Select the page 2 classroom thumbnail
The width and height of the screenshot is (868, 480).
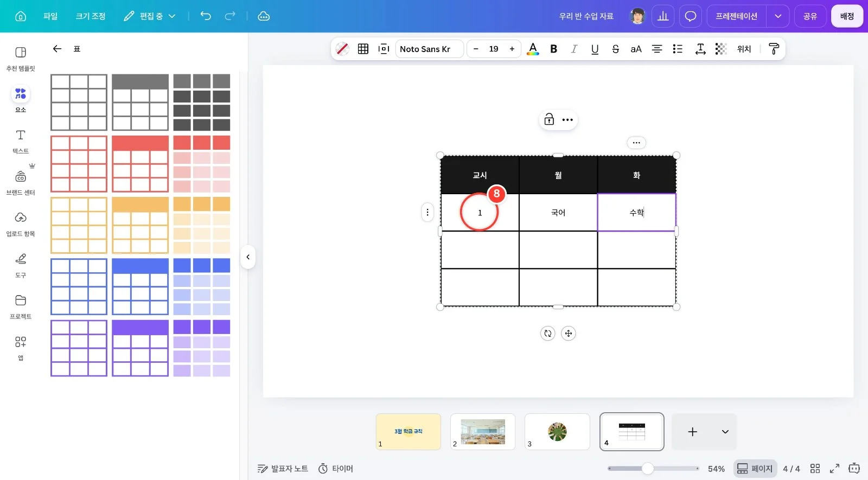coord(483,432)
